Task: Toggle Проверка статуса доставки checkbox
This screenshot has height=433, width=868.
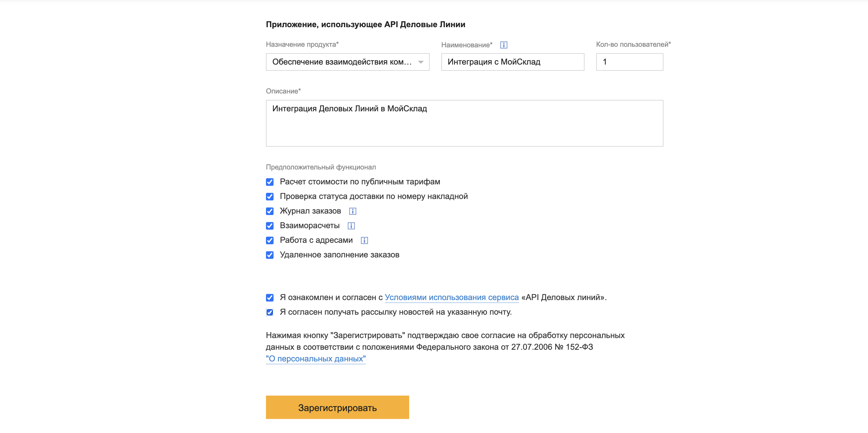Action: [269, 196]
